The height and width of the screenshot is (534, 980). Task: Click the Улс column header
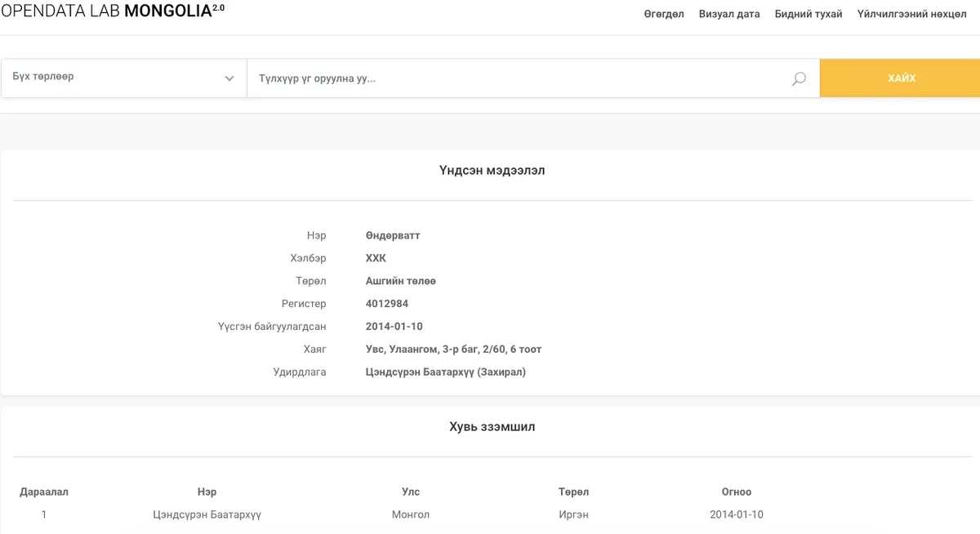411,492
